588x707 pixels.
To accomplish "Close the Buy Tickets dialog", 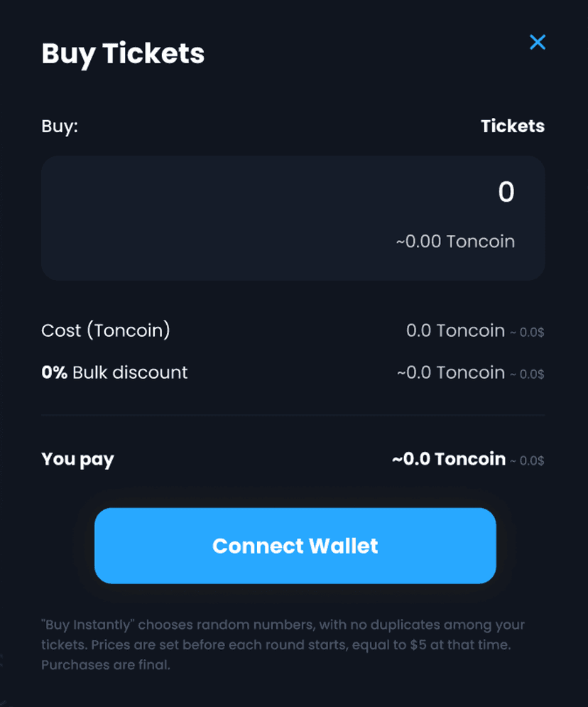I will click(x=538, y=43).
